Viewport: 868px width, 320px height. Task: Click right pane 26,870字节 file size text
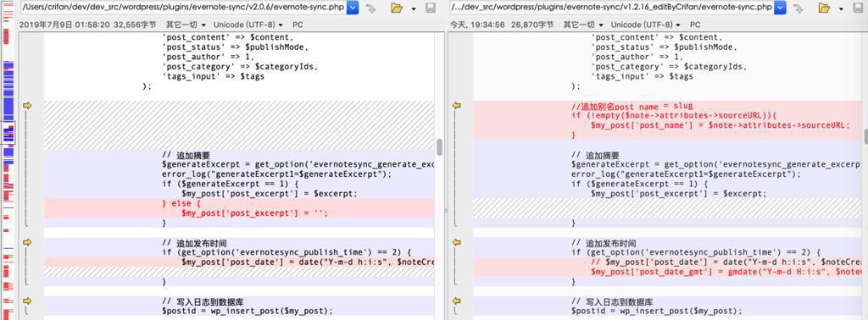[532, 25]
